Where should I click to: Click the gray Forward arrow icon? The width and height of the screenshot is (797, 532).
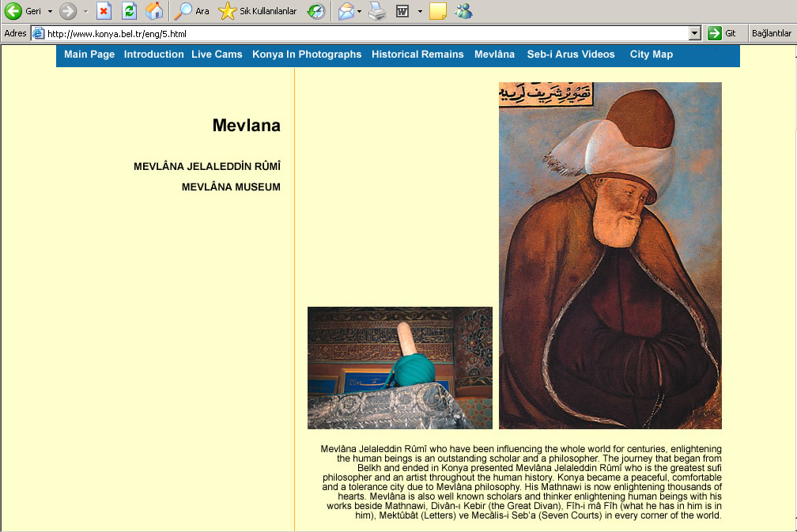(x=68, y=10)
